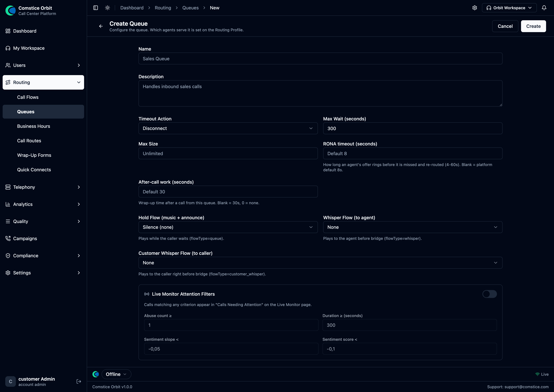Open the Whisper Flow dropdown
Image resolution: width=554 pixels, height=392 pixels.
click(413, 227)
